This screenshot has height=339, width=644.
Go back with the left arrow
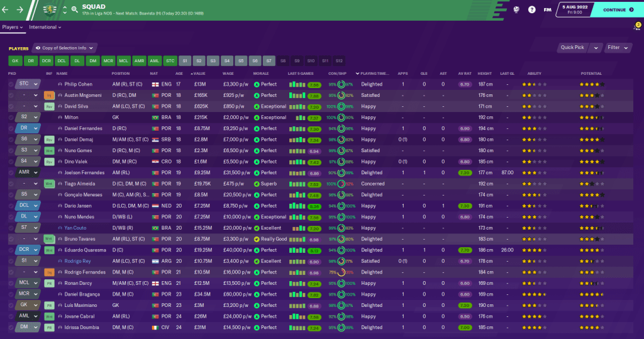click(x=6, y=9)
